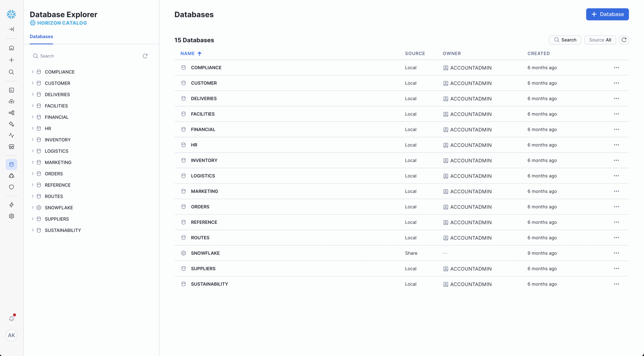
Task: Open the Monitoring pulse icon
Action: click(11, 135)
